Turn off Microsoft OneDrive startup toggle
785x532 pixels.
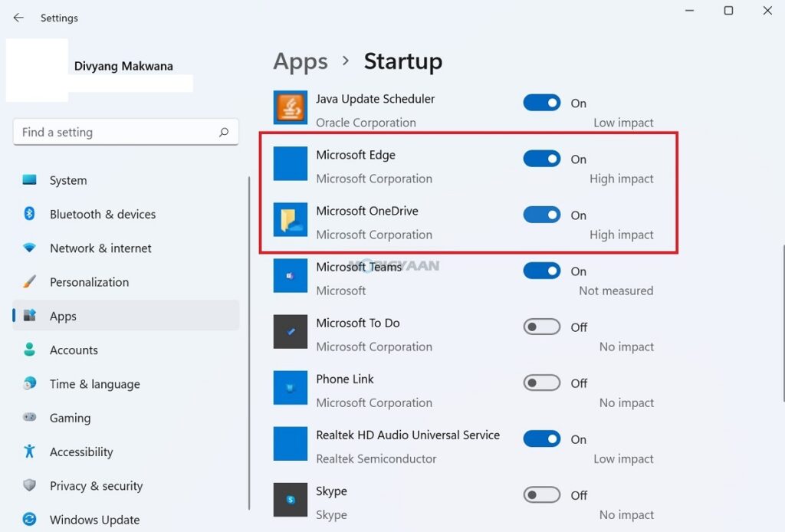[x=542, y=215]
